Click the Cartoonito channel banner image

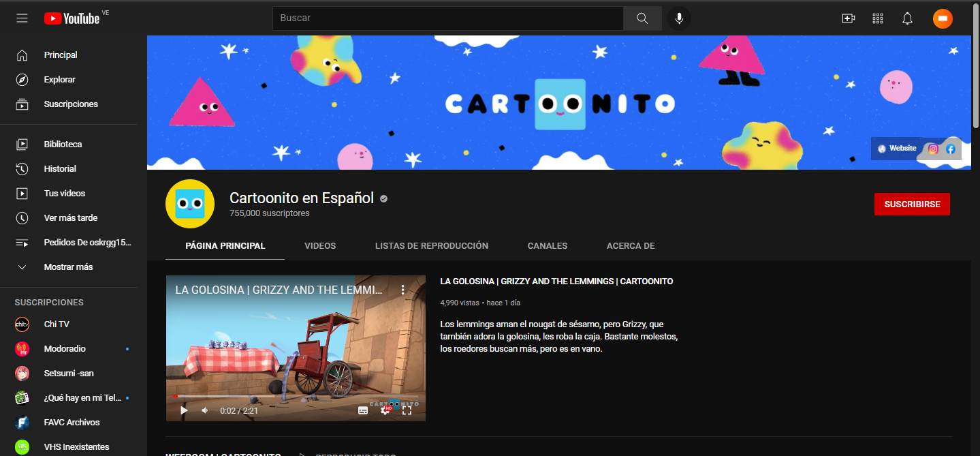559,102
